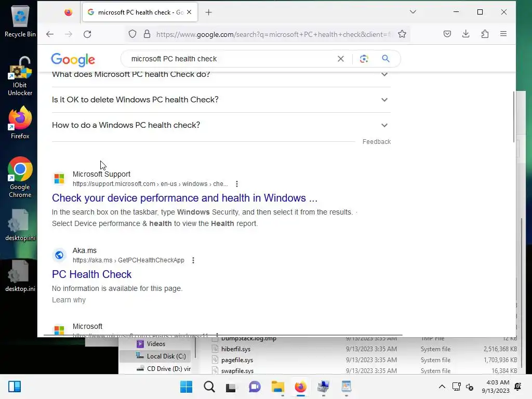Viewport: 532px width, 399px height.
Task: Open the notification center icon
Action: click(x=518, y=387)
